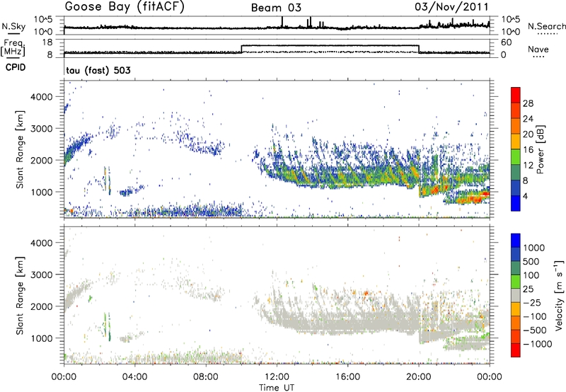Click the 3000 tick of the velocity panel
Image resolution: width=566 pixels, height=392 pixels.
click(41, 275)
